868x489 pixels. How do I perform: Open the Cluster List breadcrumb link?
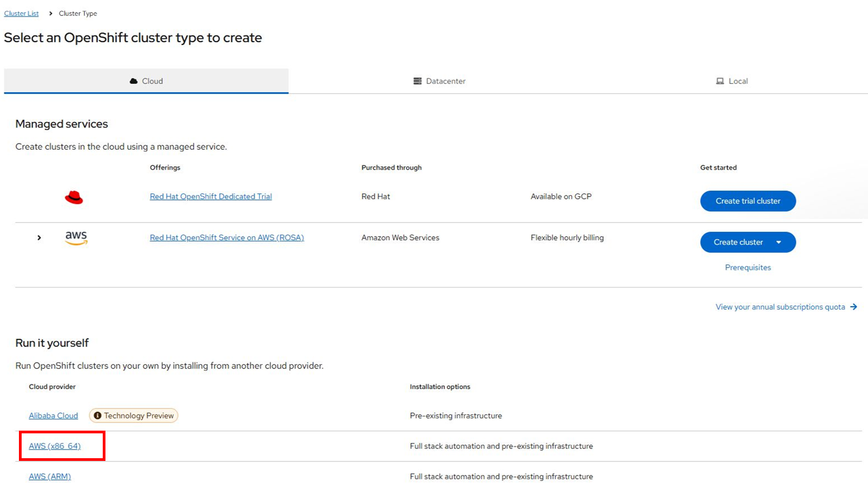21,13
